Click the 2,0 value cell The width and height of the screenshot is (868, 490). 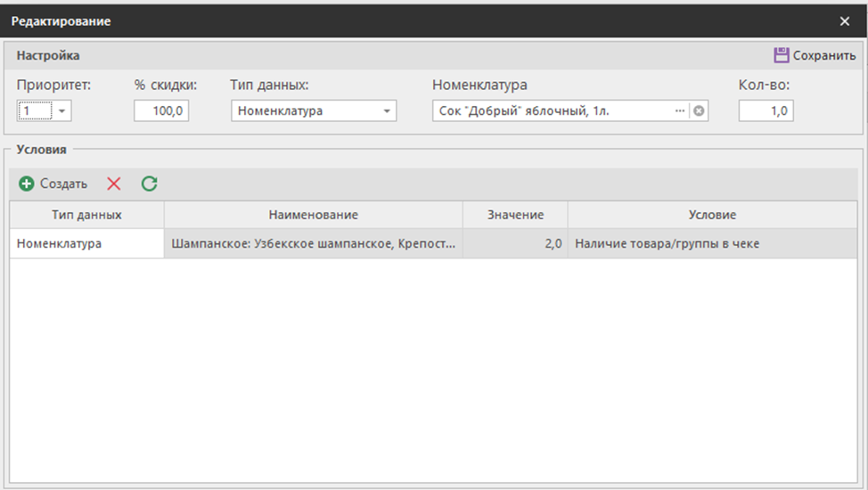[x=514, y=243]
